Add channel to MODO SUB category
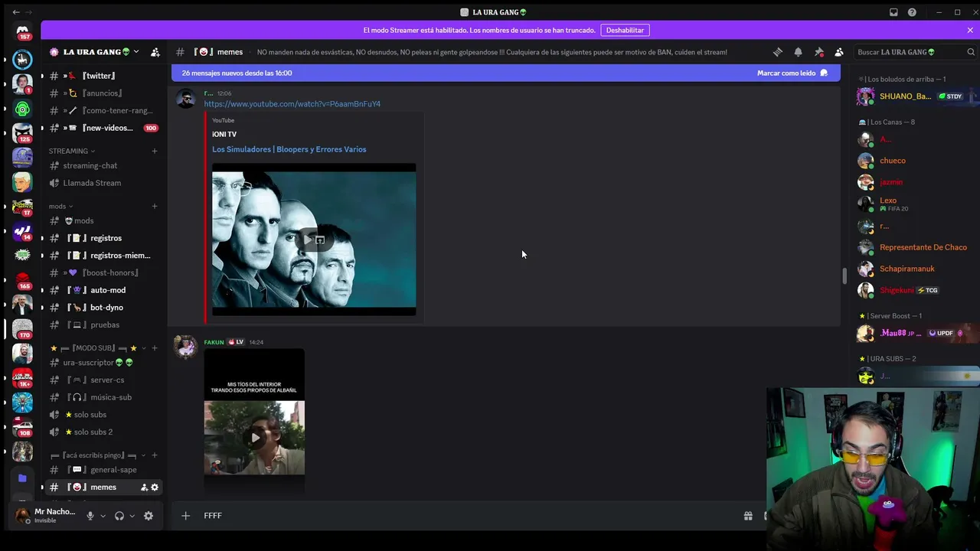This screenshot has height=551, width=980. tap(155, 348)
